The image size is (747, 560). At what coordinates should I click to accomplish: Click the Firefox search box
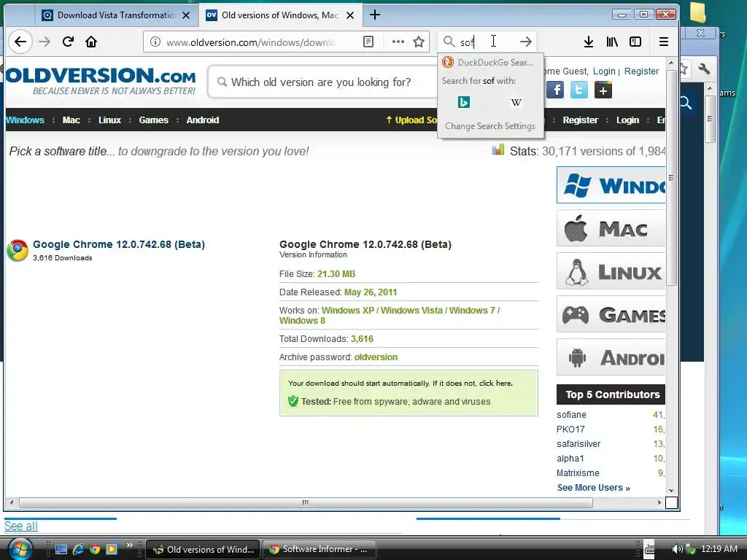point(486,42)
